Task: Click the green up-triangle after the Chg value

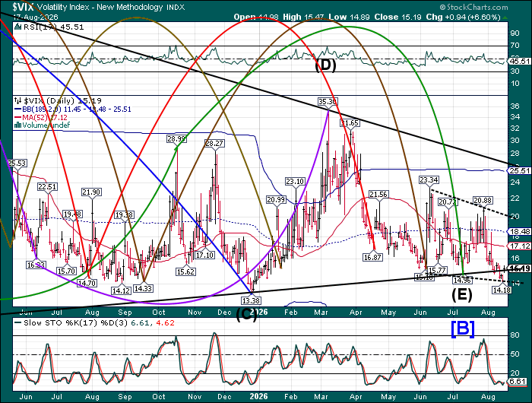Action: (505, 17)
